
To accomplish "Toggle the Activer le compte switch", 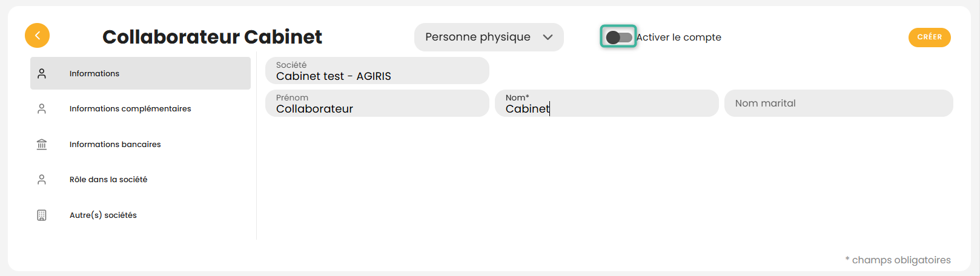I will (618, 37).
